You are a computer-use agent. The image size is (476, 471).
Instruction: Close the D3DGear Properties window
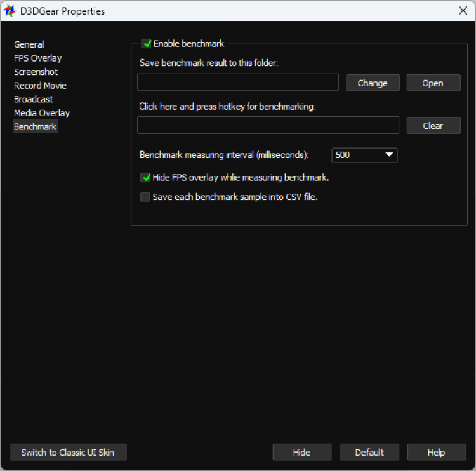coord(463,11)
